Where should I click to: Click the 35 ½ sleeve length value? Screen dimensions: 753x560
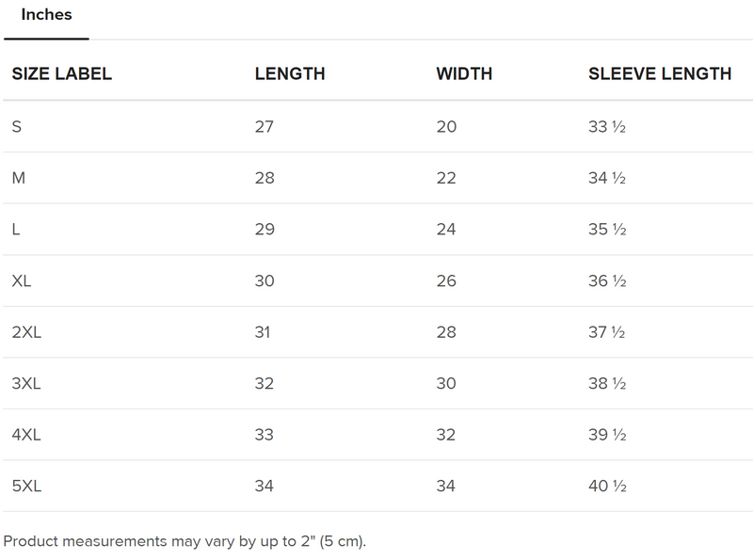pos(606,230)
